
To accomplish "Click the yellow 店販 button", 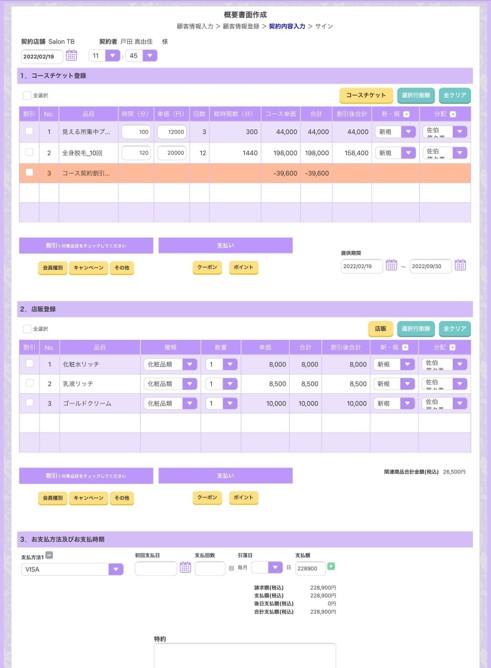I will tap(380, 328).
